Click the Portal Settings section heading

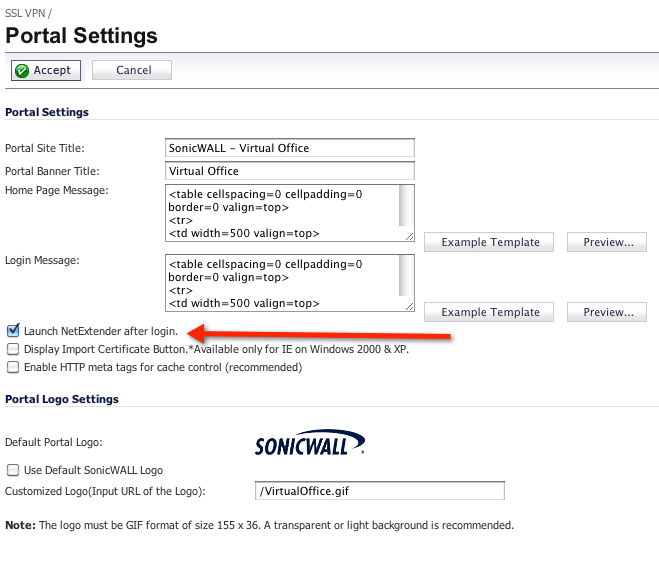(x=47, y=112)
